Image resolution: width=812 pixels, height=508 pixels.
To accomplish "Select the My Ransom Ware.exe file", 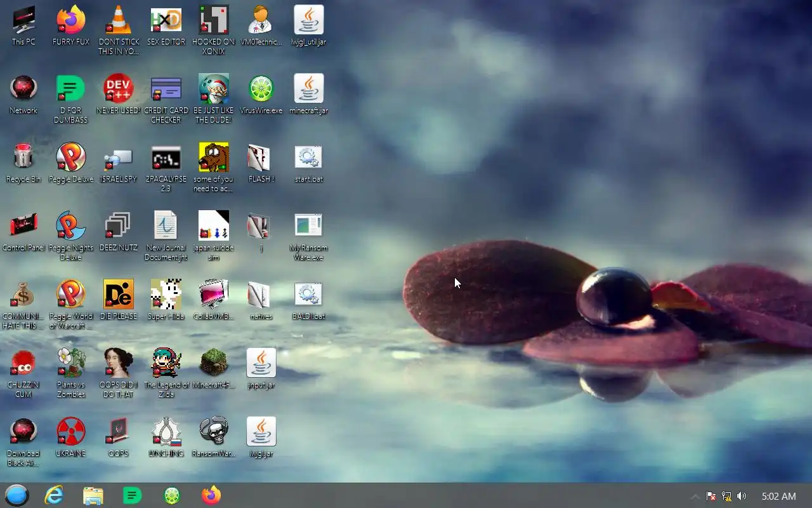I will [308, 236].
